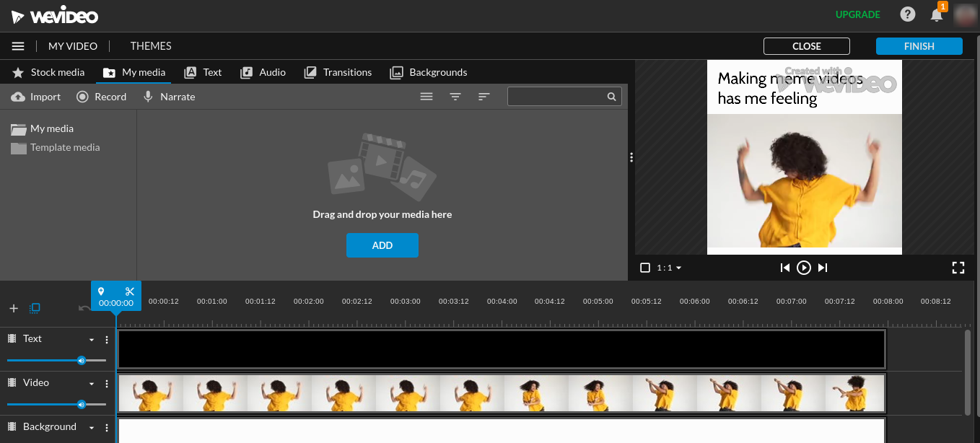The width and height of the screenshot is (980, 443).
Task: Click the sort icon next to the filter
Action: [484, 96]
